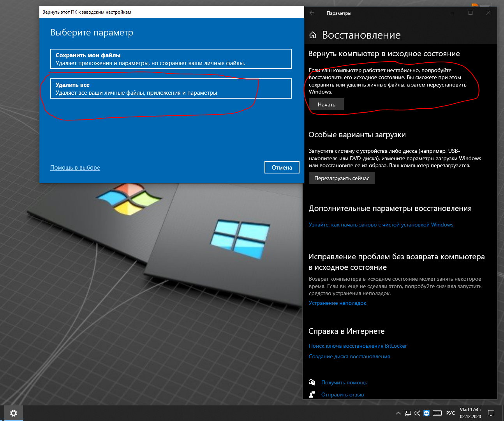Open BitLocker recovery key search link

[x=358, y=346]
